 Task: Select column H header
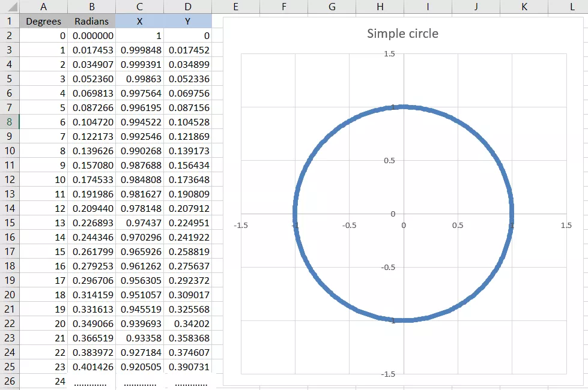click(x=380, y=7)
